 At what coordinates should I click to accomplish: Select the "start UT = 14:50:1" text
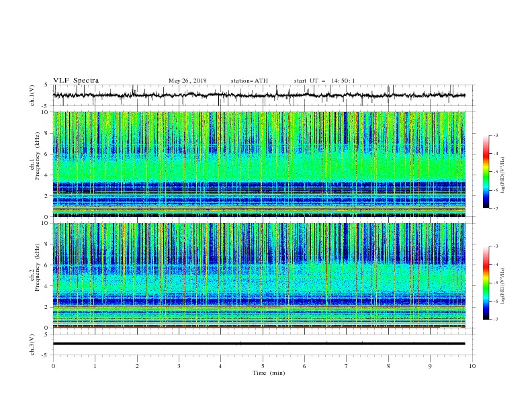click(x=324, y=81)
